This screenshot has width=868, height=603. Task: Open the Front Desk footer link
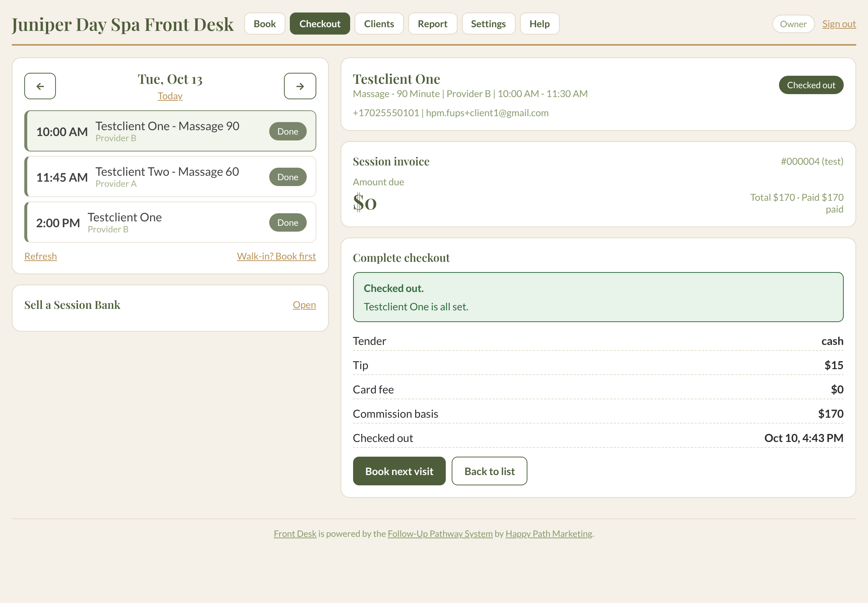(295, 534)
